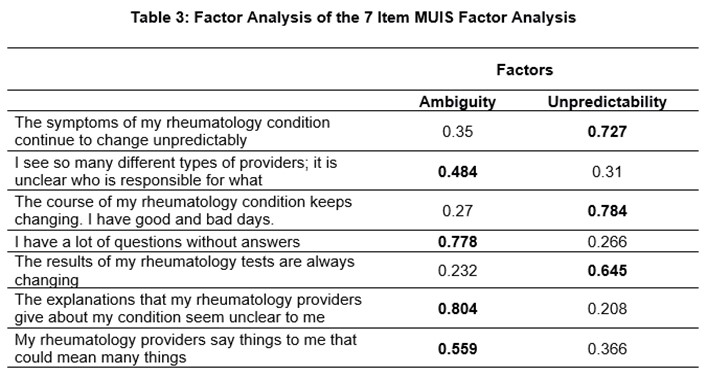The width and height of the screenshot is (707, 379).
Task: Click the bold 0.727 value
Action: click(607, 132)
